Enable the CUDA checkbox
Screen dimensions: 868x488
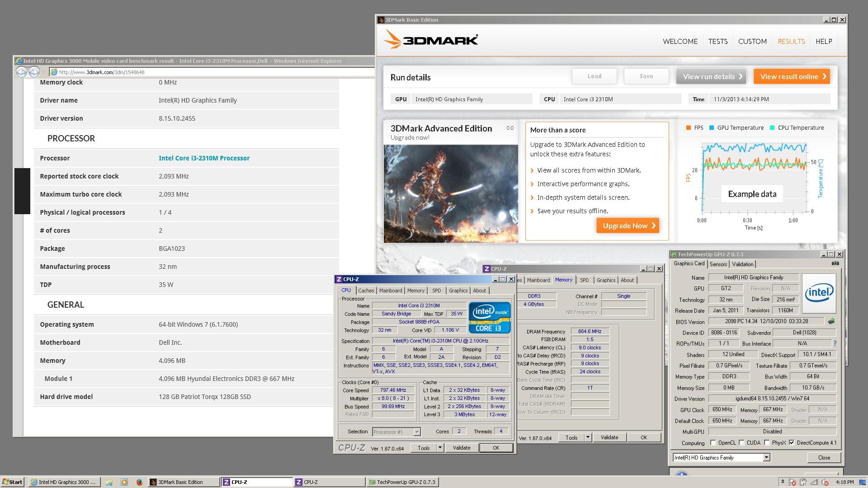click(x=741, y=443)
